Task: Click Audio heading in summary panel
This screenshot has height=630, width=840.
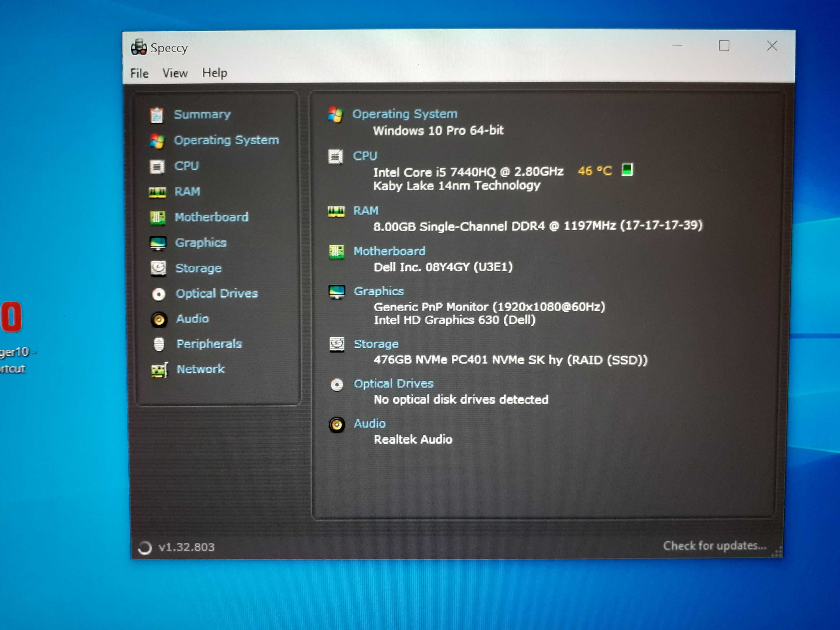Action: 370,423
